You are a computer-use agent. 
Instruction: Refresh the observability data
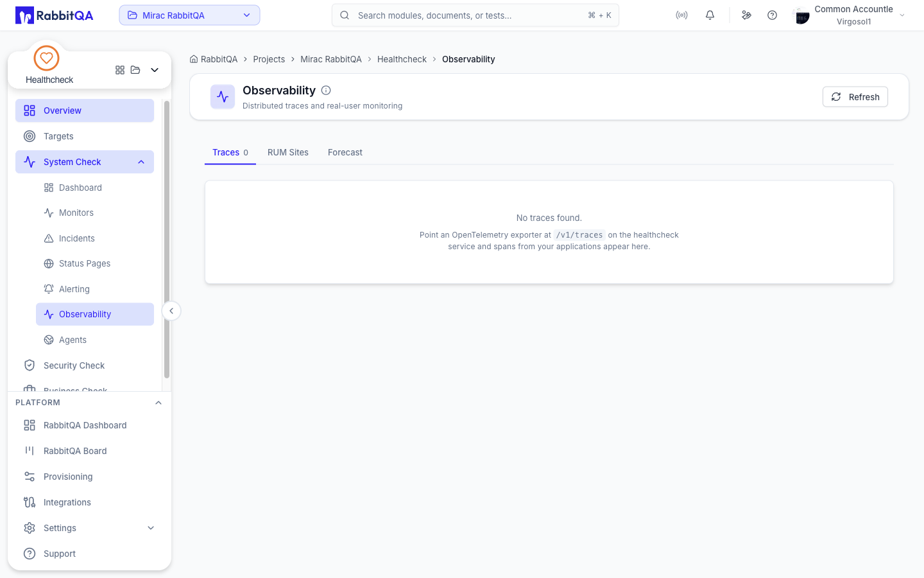tap(855, 97)
